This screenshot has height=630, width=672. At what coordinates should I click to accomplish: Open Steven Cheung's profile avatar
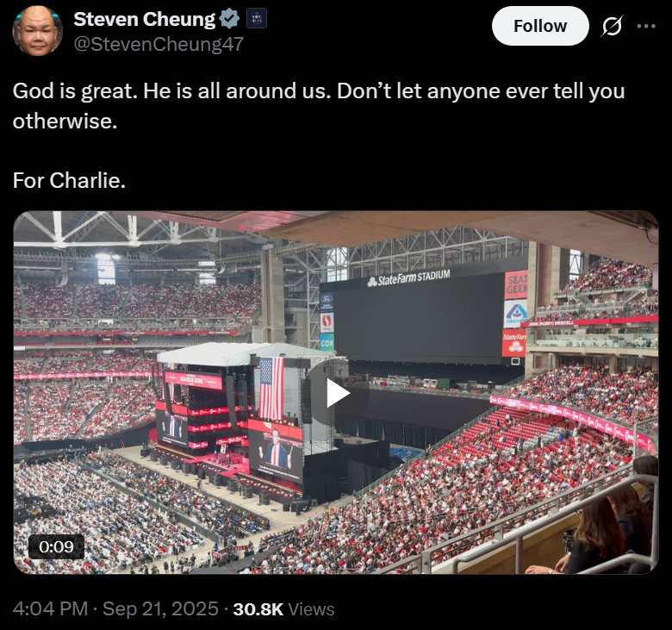pos(37,30)
